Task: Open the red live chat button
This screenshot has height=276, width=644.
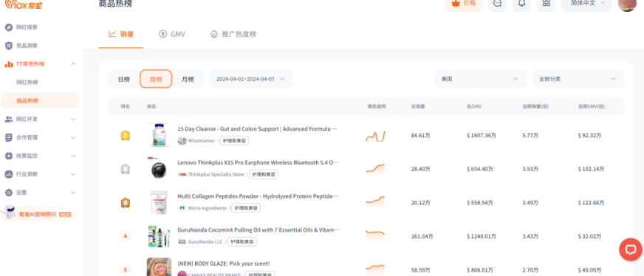Action: [x=631, y=249]
